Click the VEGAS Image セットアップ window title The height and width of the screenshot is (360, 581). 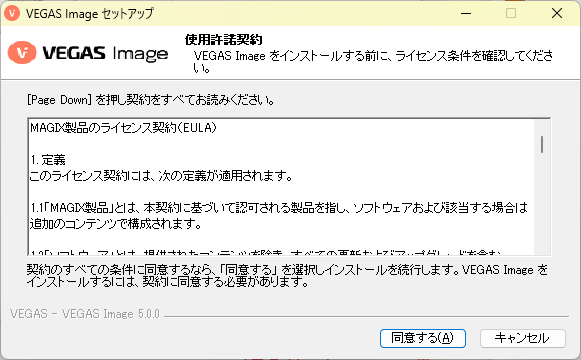click(x=89, y=14)
